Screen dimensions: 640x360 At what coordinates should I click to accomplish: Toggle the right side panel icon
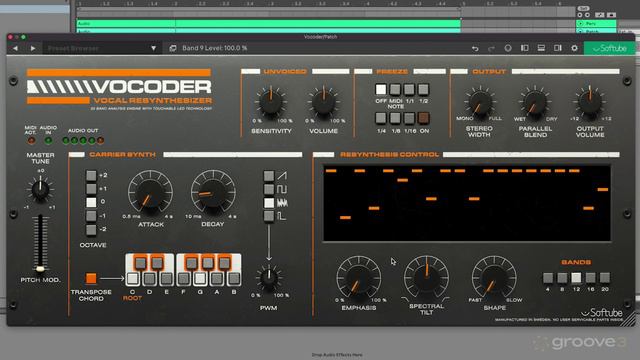558,48
